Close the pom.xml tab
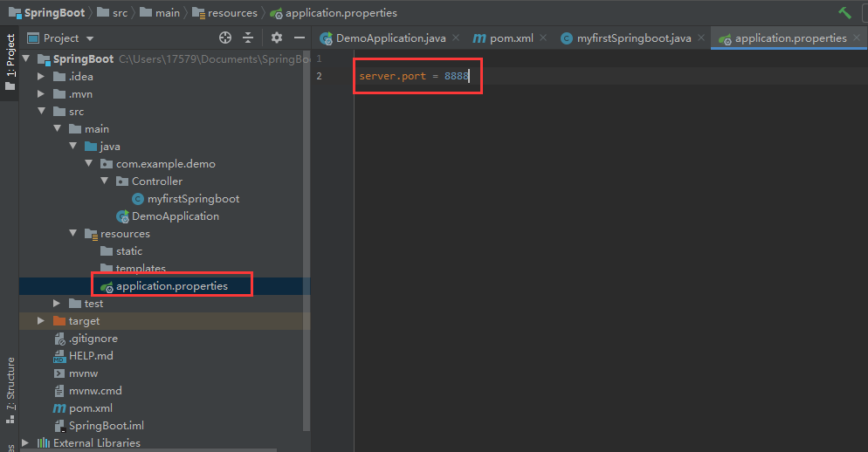Screen dimensions: 868x452 543,38
